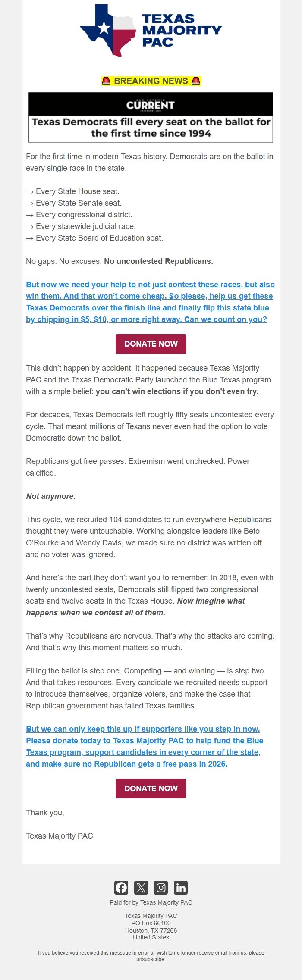Screen dimensions: 302x980
Task: Click the San Antonio Current masthead
Action: pos(151,103)
